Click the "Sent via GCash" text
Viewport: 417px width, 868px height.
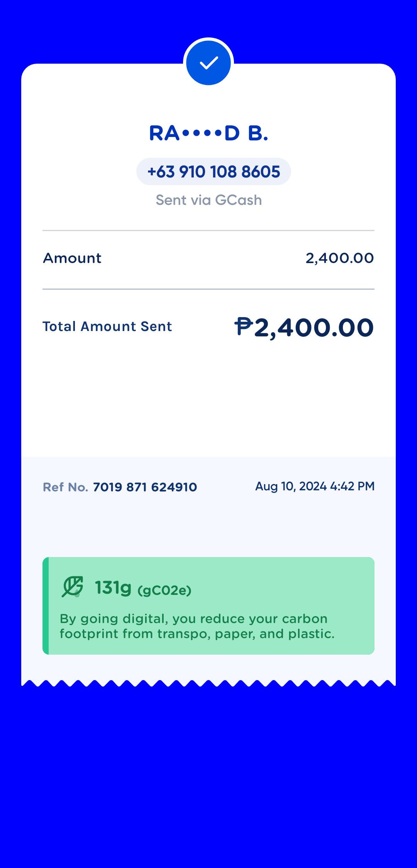tap(208, 200)
